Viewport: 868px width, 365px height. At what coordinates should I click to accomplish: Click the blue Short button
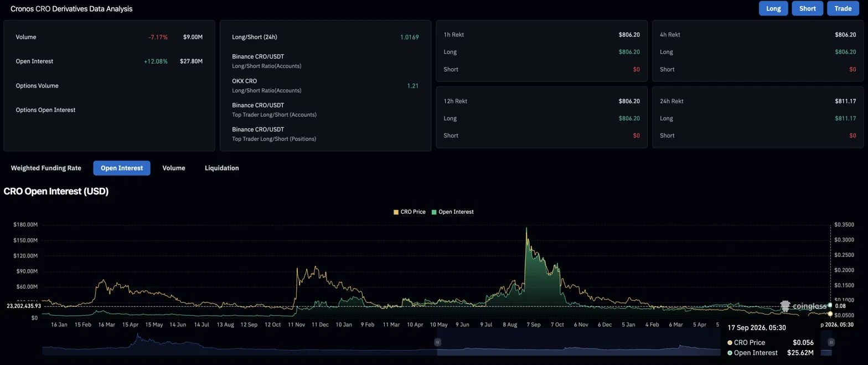(807, 8)
